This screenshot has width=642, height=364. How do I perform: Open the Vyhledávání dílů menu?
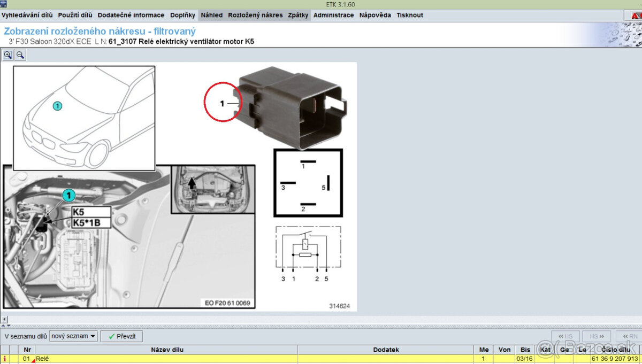[x=27, y=15]
